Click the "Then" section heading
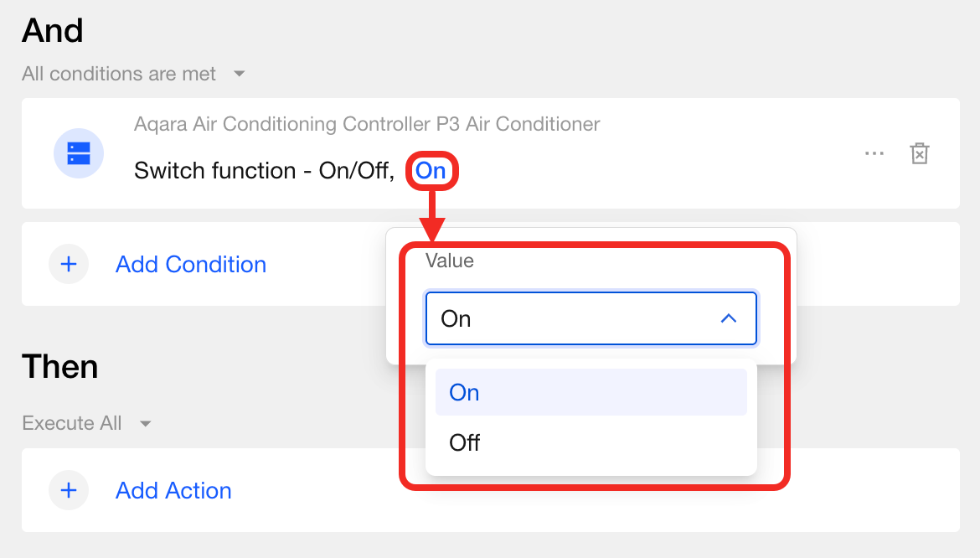The width and height of the screenshot is (980, 558). 60,367
